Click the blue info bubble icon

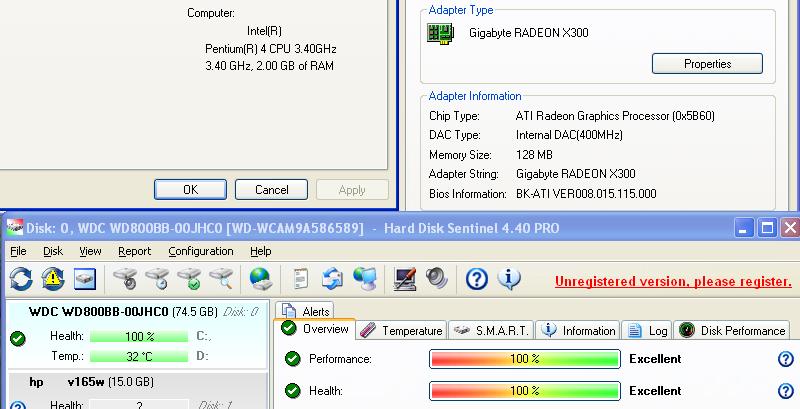[509, 278]
